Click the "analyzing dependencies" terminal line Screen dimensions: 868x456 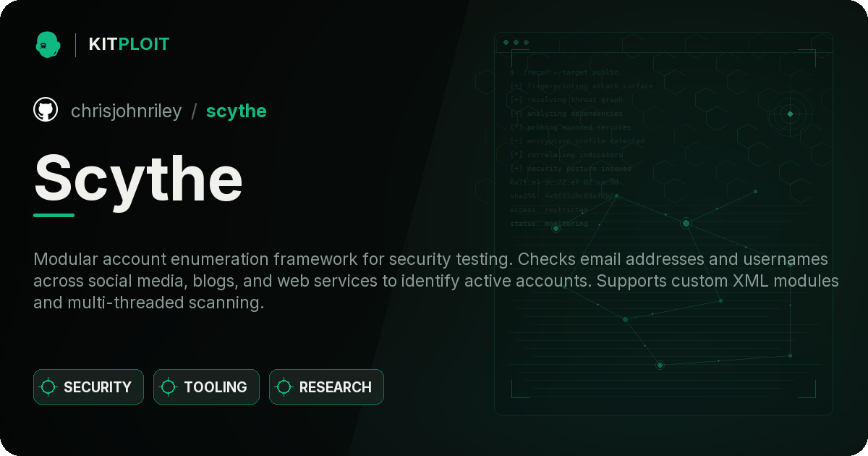[x=566, y=113]
